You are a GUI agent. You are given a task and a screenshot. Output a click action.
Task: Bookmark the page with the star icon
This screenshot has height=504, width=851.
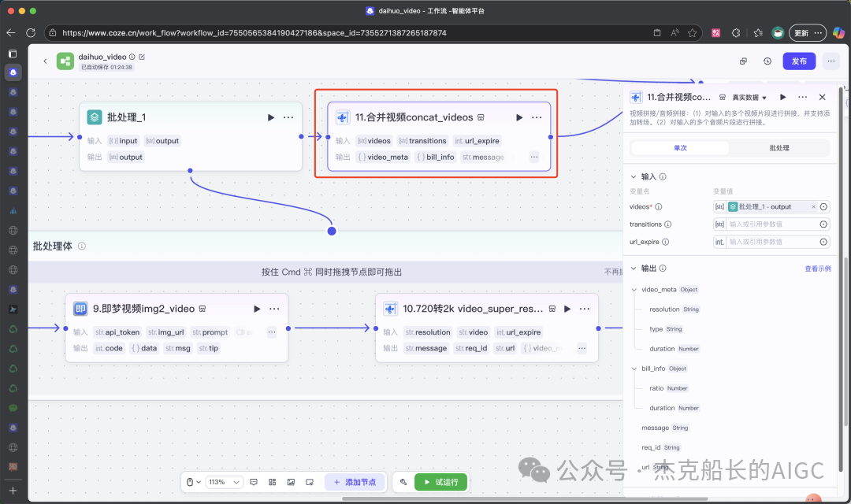[692, 33]
